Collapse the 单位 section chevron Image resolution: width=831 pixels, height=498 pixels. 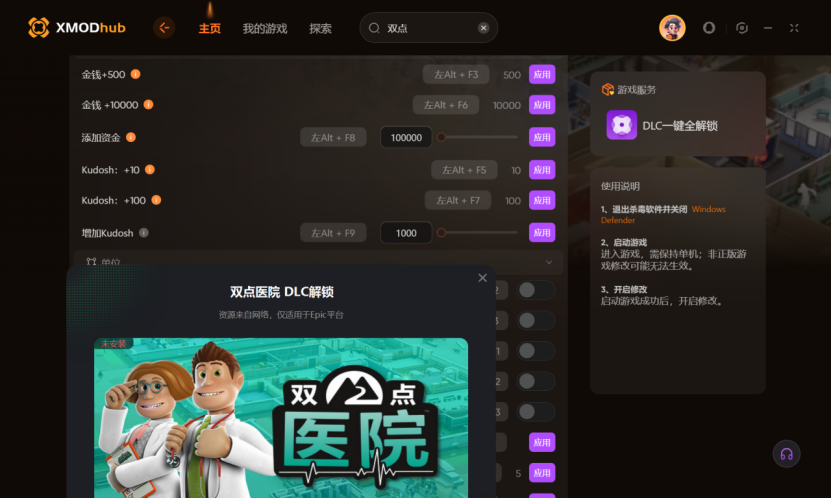[549, 262]
